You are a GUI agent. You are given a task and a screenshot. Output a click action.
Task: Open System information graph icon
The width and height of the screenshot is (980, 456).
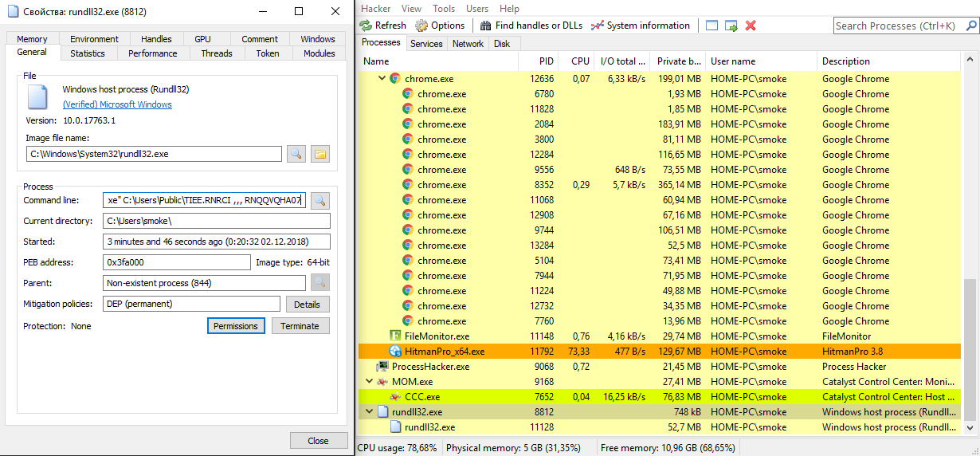(x=598, y=26)
